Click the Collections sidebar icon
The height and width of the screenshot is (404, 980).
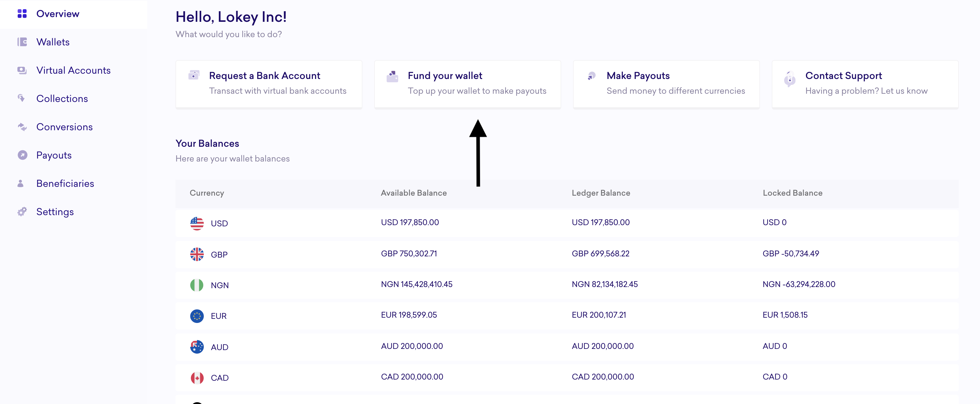pyautogui.click(x=21, y=98)
